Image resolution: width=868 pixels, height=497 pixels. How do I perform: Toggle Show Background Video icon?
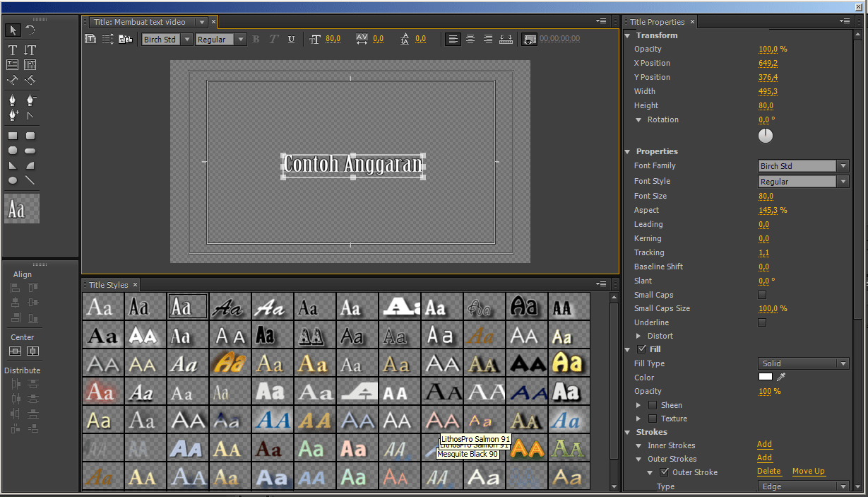click(x=528, y=40)
